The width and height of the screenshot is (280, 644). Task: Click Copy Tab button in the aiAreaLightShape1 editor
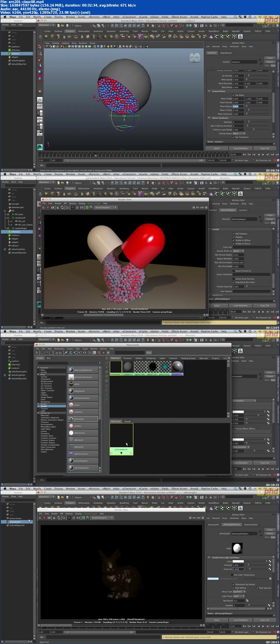click(x=264, y=620)
